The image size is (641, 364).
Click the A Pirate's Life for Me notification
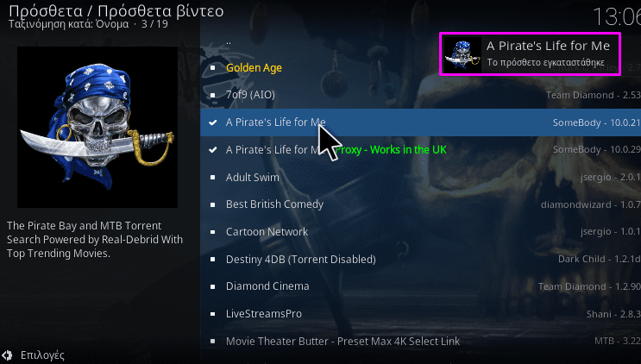point(531,54)
